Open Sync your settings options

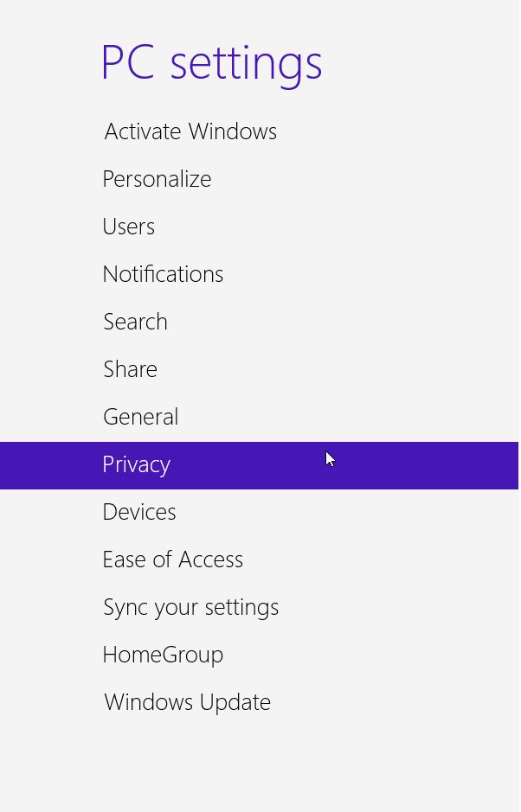(x=190, y=607)
